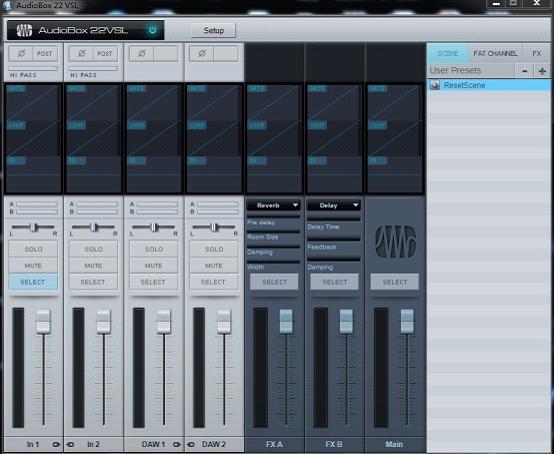Screen dimensions: 555x454
Task: Toggle the GATE label on DAW 1
Action: (x=136, y=89)
